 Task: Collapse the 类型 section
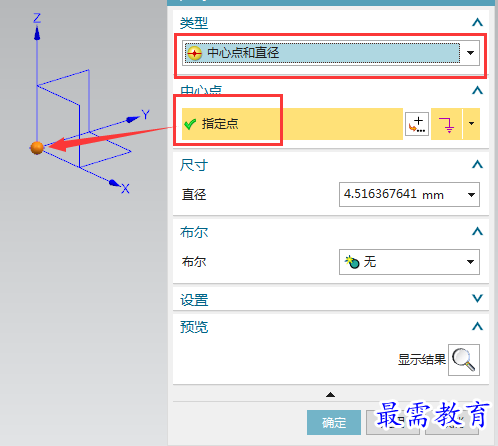pos(477,22)
